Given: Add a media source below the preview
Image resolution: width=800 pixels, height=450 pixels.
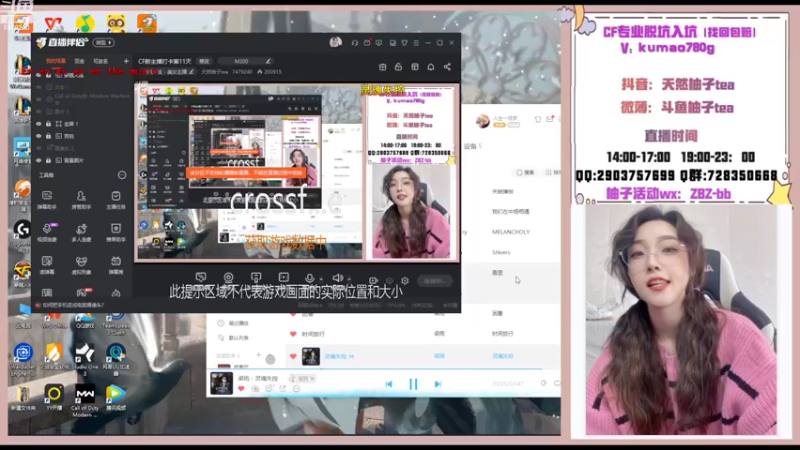Looking at the screenshot, I should coord(284,278).
